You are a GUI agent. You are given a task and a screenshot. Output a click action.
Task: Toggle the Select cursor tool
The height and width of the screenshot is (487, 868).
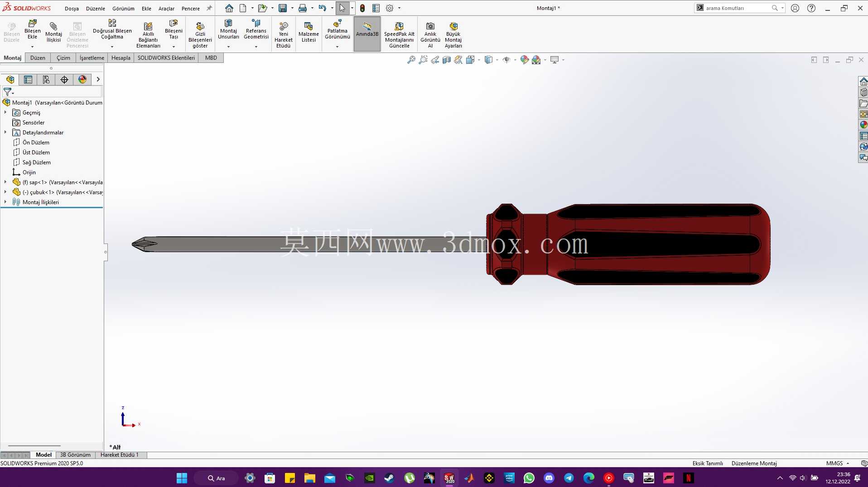point(342,8)
